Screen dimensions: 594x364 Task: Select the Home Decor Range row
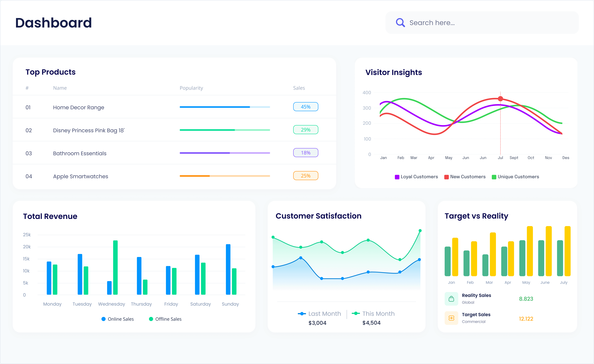[x=79, y=107]
